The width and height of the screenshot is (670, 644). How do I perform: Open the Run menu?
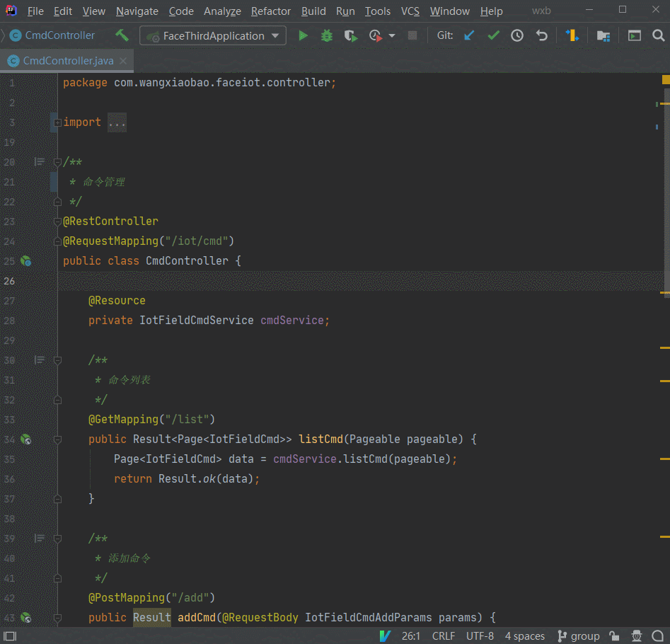(x=345, y=11)
